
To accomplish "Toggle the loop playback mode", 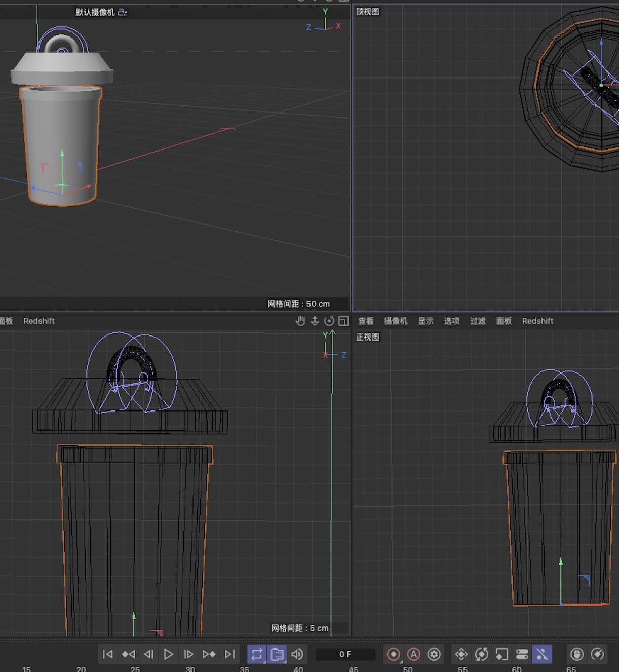I will click(257, 654).
